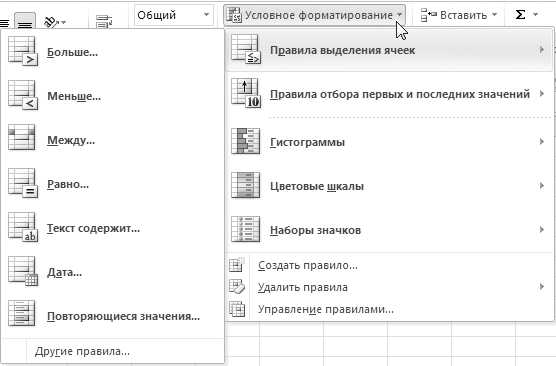This screenshot has height=366, width=556.
Task: Click the Меньше rule icon
Action: pos(23,96)
